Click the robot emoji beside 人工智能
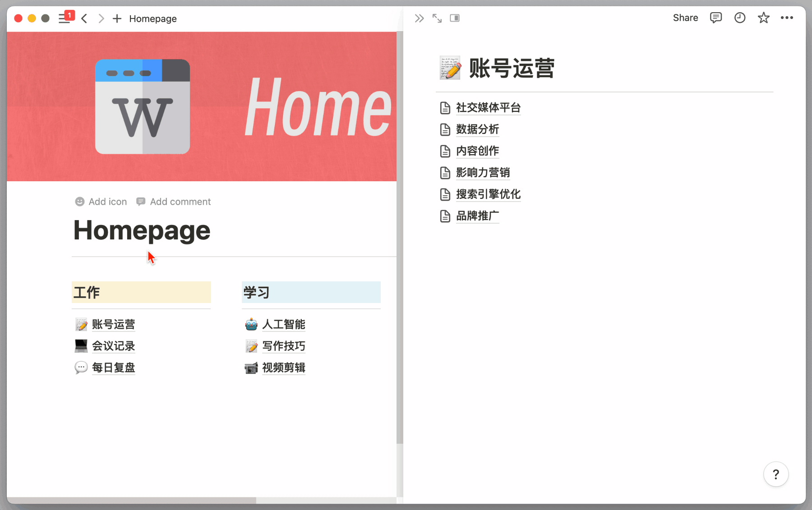Image resolution: width=812 pixels, height=510 pixels. pos(251,324)
